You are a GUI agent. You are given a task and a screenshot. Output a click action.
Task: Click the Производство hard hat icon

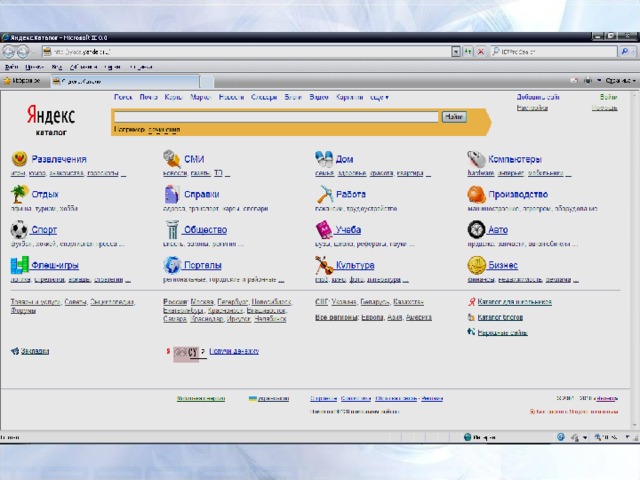pos(476,194)
